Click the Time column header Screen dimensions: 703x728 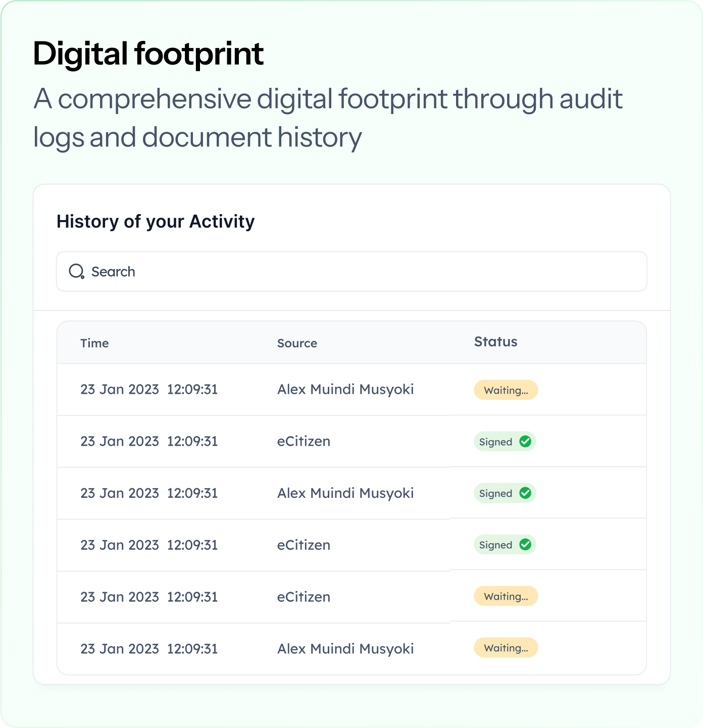(x=94, y=343)
